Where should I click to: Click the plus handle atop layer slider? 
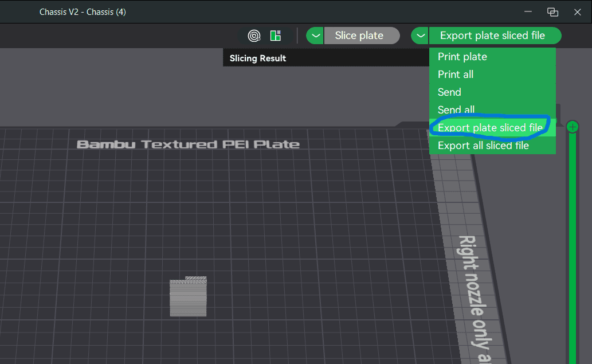[x=572, y=127]
